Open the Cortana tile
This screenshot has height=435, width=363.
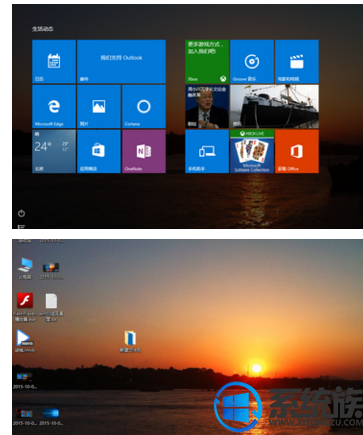point(144,106)
